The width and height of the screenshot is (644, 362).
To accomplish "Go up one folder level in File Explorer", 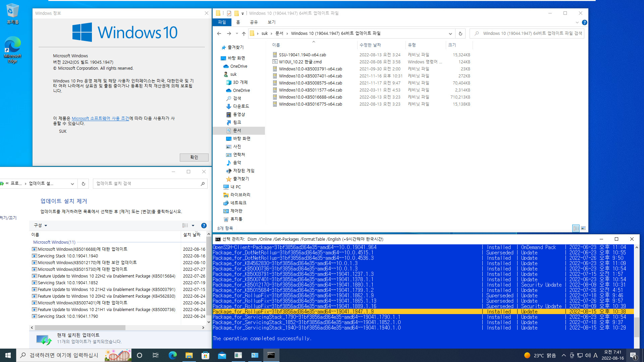I will [244, 34].
